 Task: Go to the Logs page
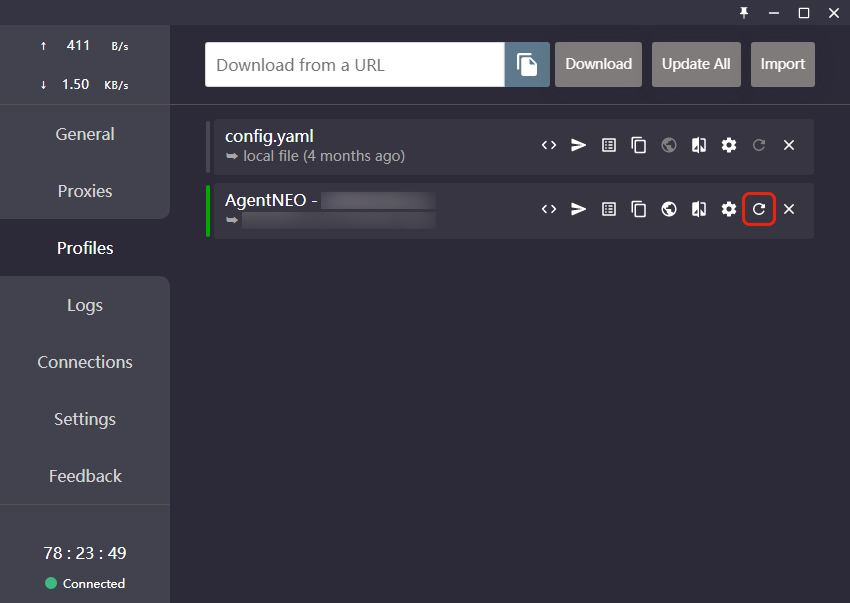[x=85, y=305]
